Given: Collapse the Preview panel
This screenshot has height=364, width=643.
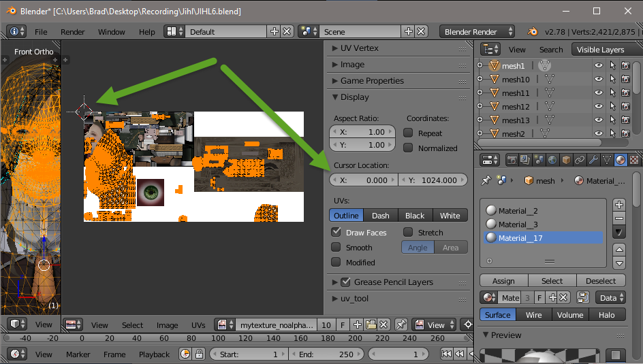Looking at the screenshot, I should [x=486, y=335].
